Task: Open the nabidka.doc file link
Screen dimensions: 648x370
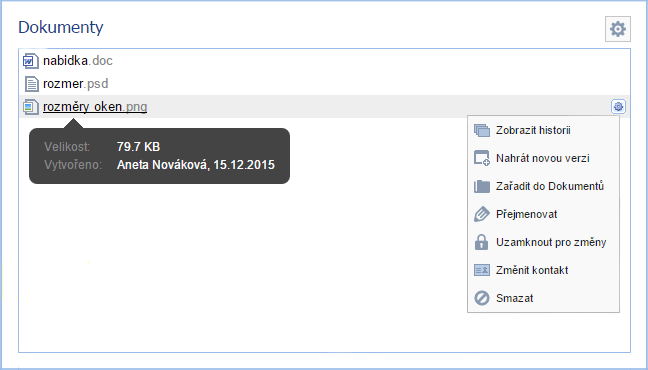Action: click(78, 61)
